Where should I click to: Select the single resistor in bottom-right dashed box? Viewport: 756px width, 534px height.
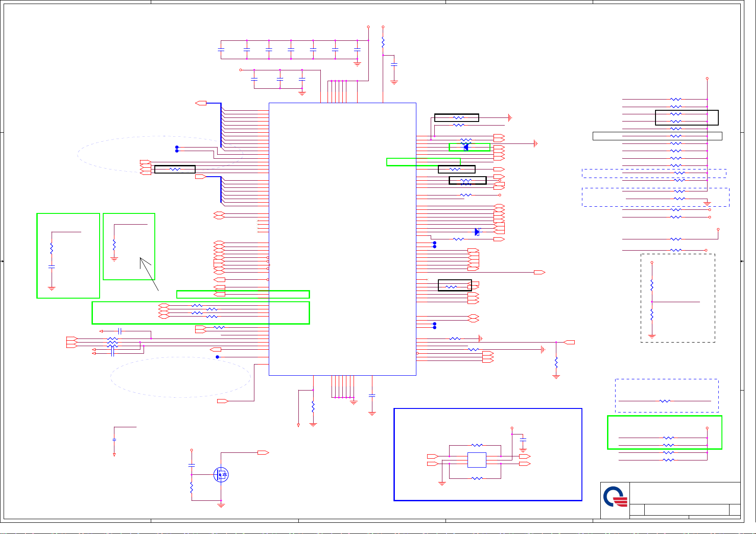(665, 401)
